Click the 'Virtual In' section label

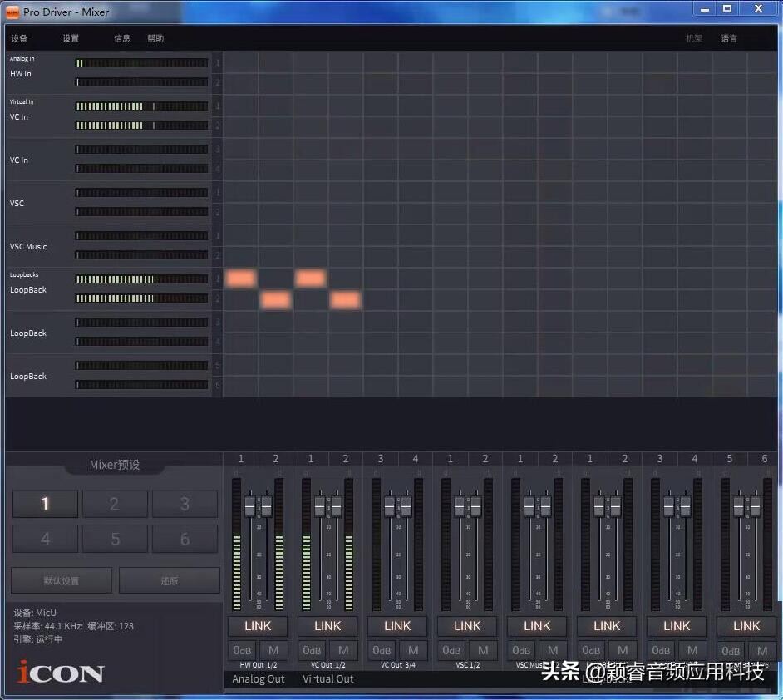[22, 102]
